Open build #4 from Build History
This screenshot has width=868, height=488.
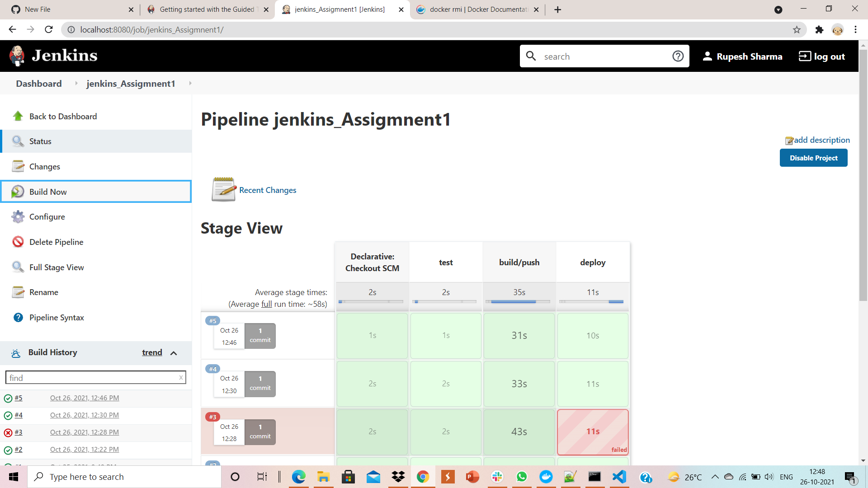(x=19, y=415)
